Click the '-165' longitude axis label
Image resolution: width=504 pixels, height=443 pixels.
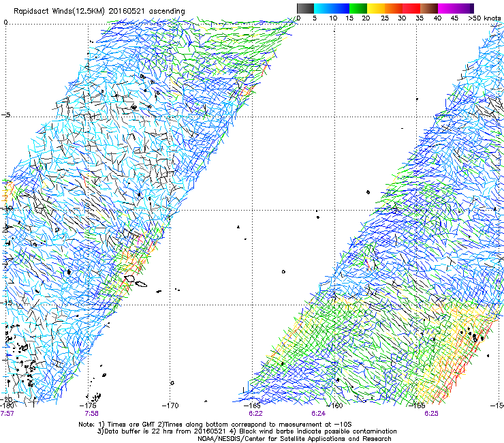pos(252,406)
